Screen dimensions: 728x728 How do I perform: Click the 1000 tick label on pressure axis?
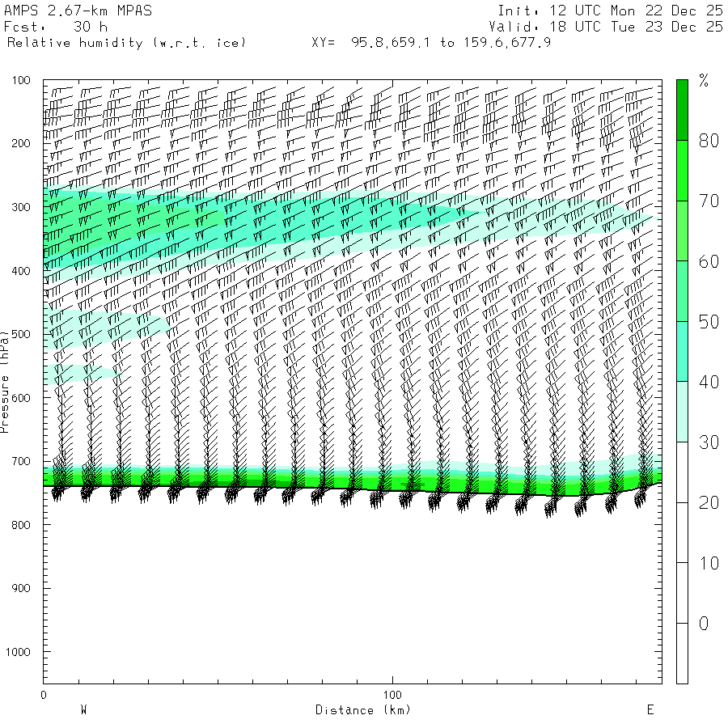[19, 652]
